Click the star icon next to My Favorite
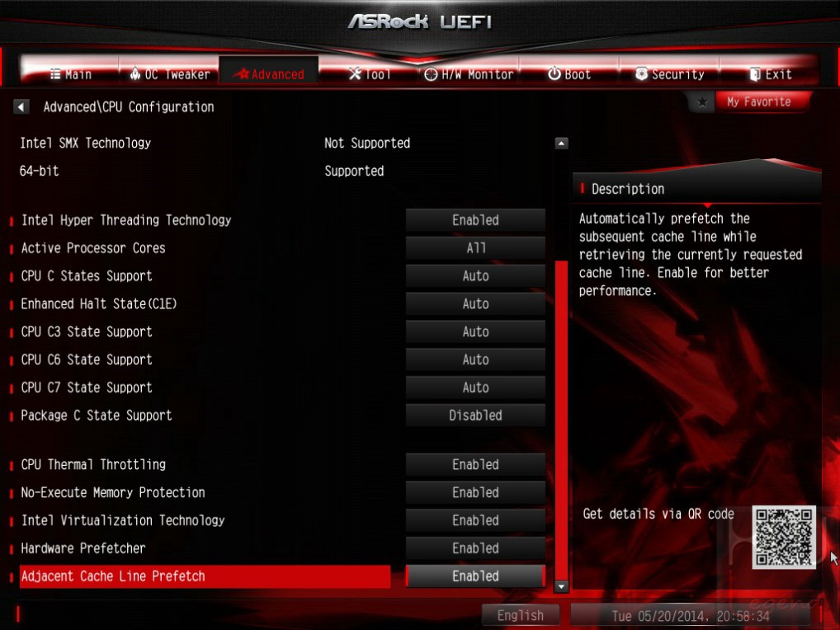The height and width of the screenshot is (630, 840). [x=701, y=101]
